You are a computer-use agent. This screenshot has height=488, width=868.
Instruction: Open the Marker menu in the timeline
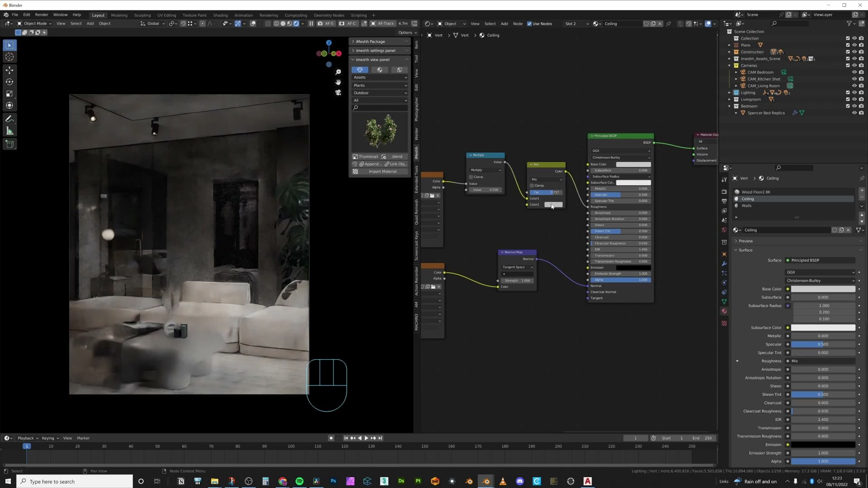point(83,438)
